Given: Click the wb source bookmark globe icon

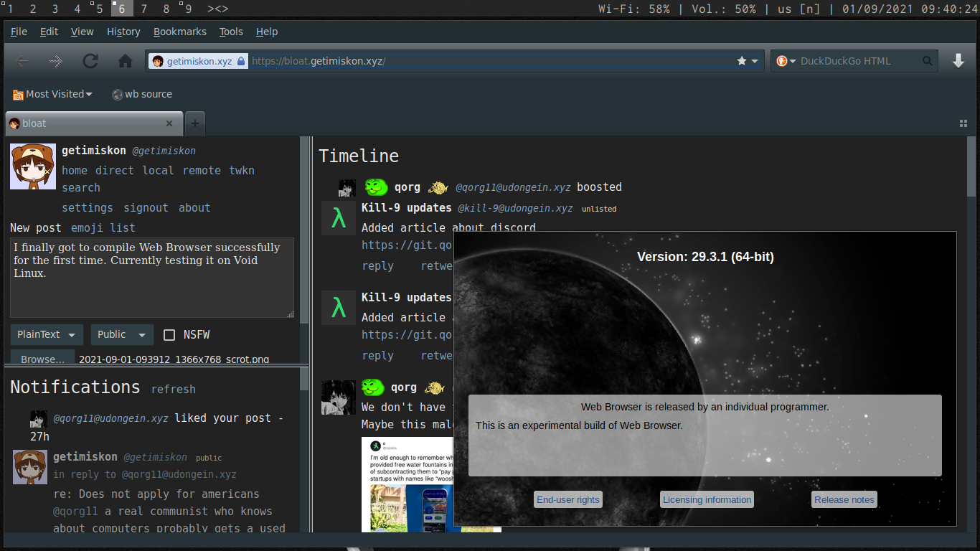Looking at the screenshot, I should click(x=118, y=94).
